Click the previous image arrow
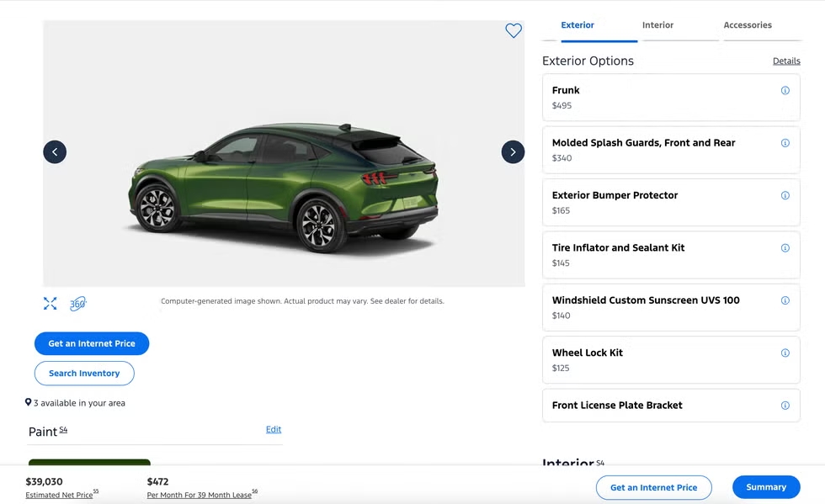The width and height of the screenshot is (825, 504). point(54,151)
